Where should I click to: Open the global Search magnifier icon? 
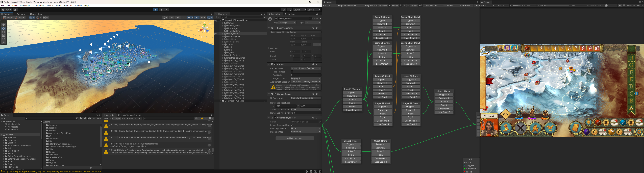click(x=289, y=10)
